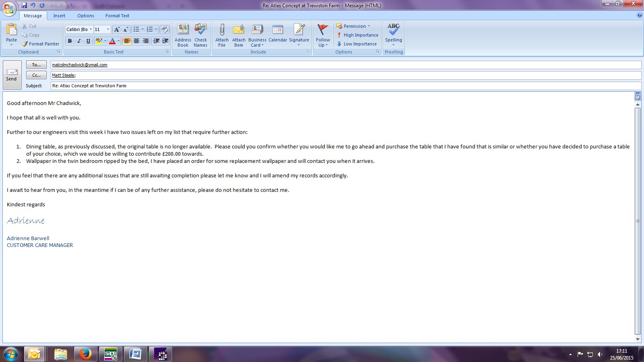Viewport: 644px width, 362px height.
Task: Clear all text formatting
Action: point(165,29)
